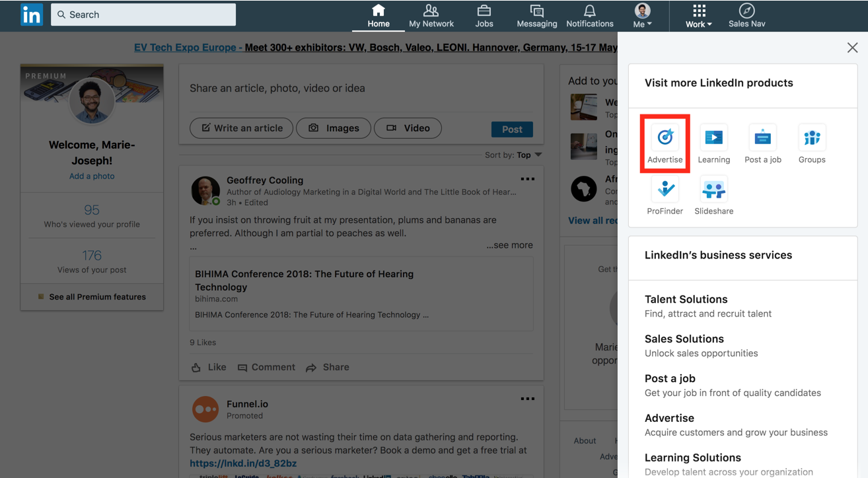
Task: Open the Sort by Top dropdown
Action: point(513,155)
